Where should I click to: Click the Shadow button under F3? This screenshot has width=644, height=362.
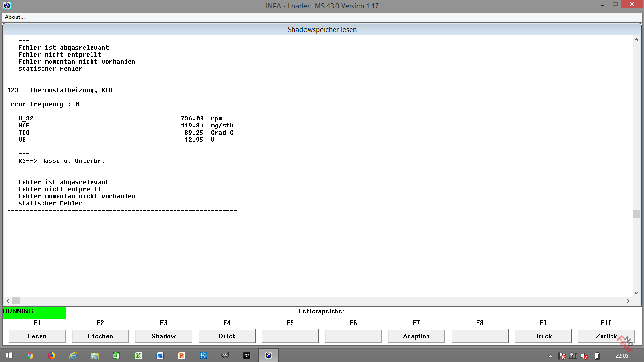click(x=164, y=336)
